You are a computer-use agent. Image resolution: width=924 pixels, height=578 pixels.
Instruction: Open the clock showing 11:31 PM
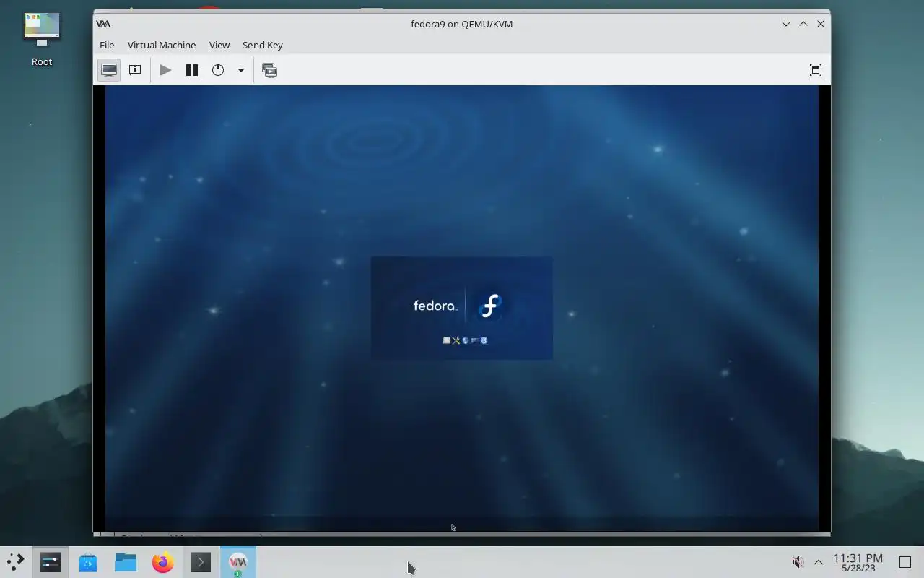[858, 562]
